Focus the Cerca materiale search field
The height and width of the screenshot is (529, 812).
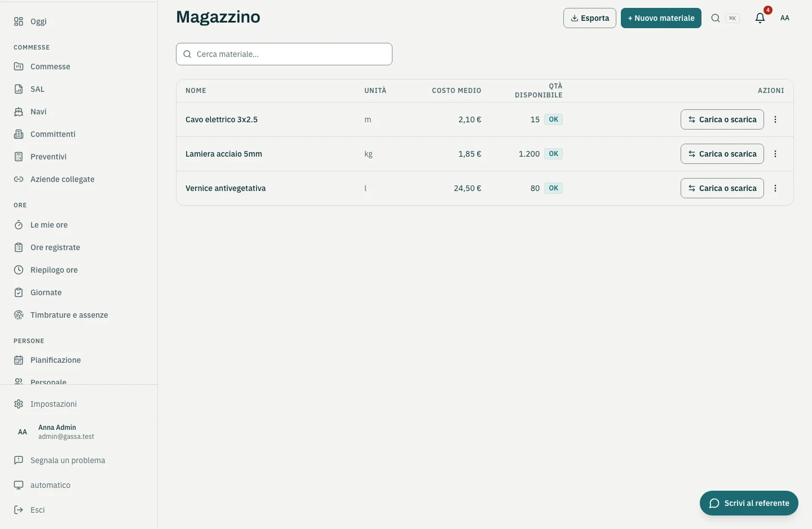[284, 54]
